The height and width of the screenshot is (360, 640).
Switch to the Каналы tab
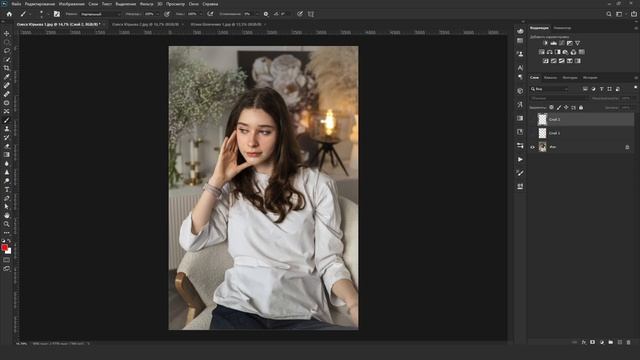coord(550,78)
